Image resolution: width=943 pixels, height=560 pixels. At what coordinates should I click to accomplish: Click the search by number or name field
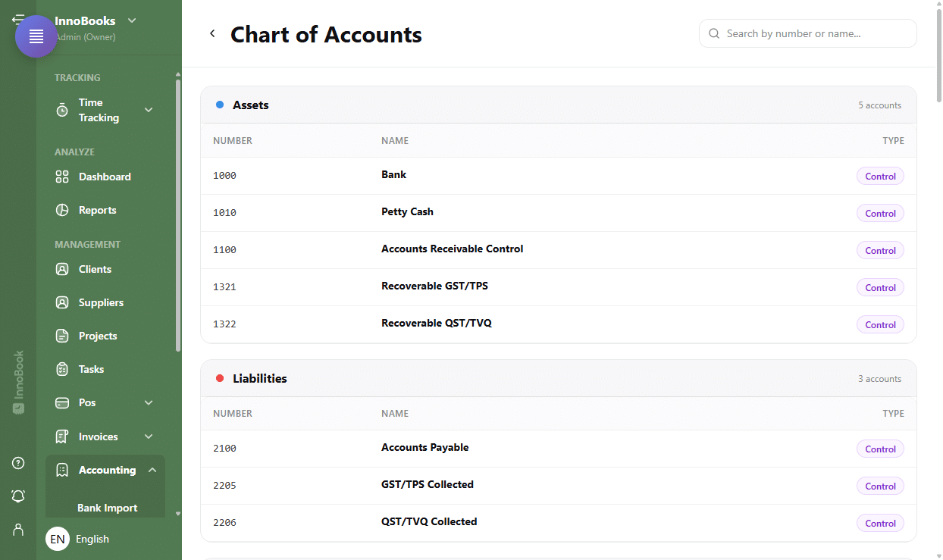[808, 33]
